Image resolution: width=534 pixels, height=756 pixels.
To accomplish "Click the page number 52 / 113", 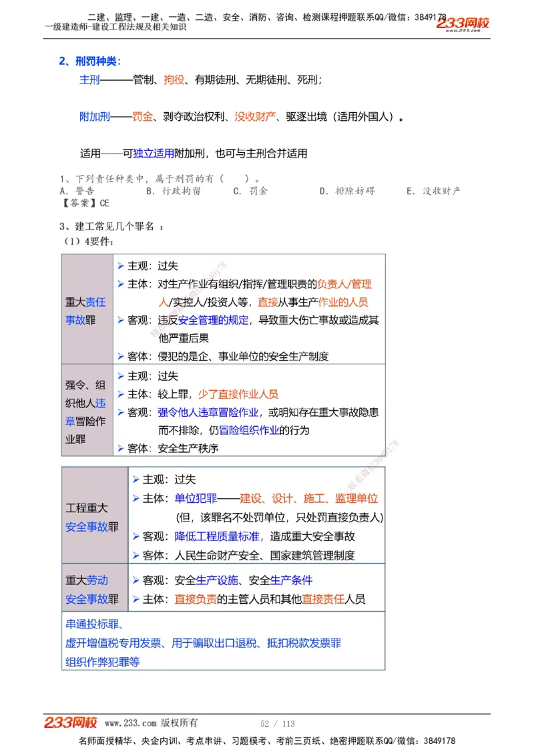I will pos(277,723).
